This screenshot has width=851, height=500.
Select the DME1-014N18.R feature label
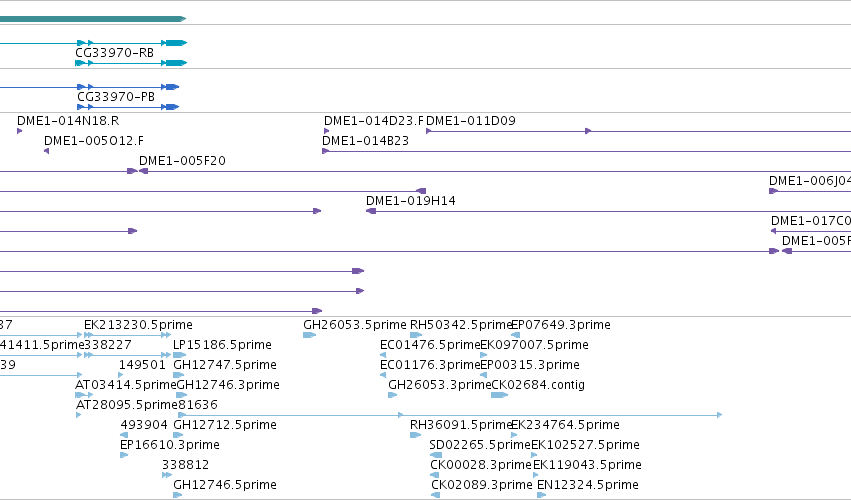coord(68,121)
